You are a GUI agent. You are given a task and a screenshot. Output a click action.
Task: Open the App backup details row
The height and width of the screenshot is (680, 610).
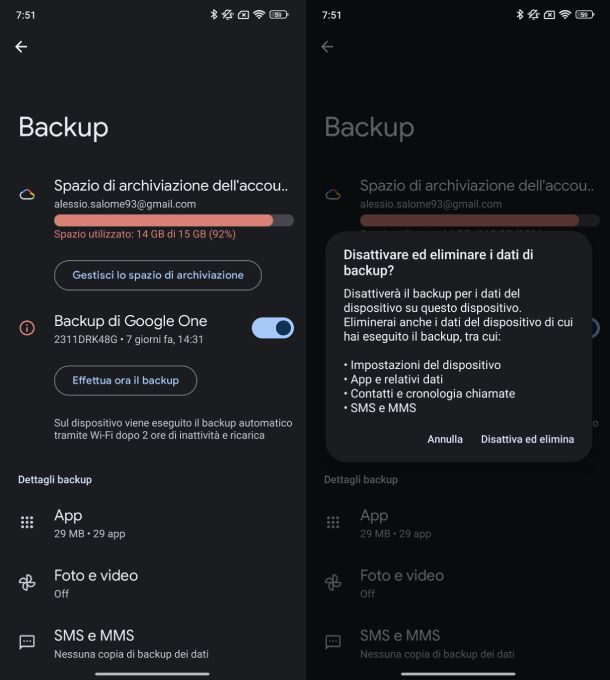(x=153, y=523)
